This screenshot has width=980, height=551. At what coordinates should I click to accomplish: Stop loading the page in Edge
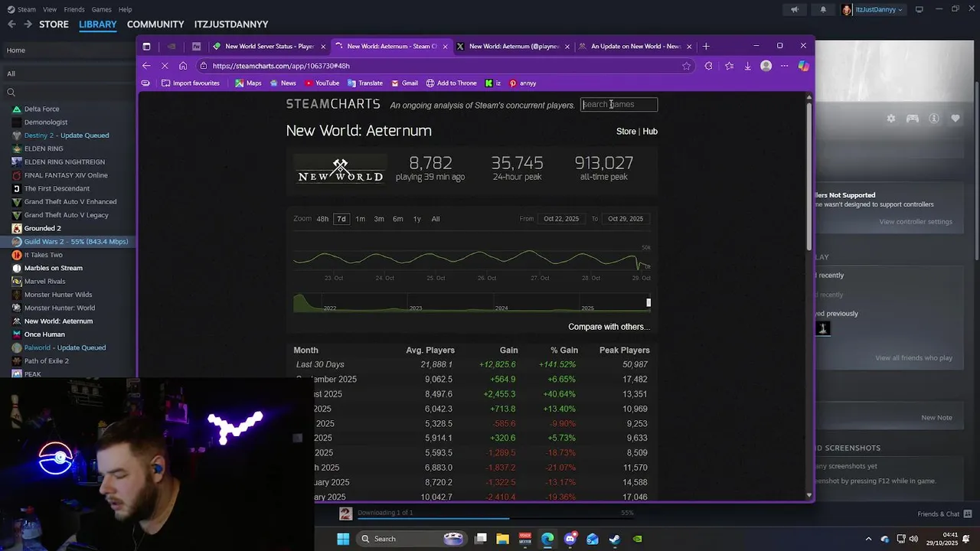165,66
